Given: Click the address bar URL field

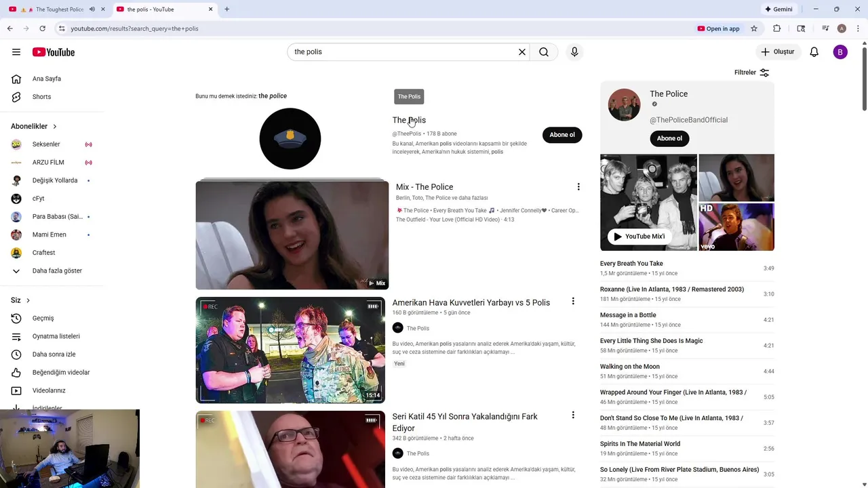Looking at the screenshot, I should click(x=380, y=28).
